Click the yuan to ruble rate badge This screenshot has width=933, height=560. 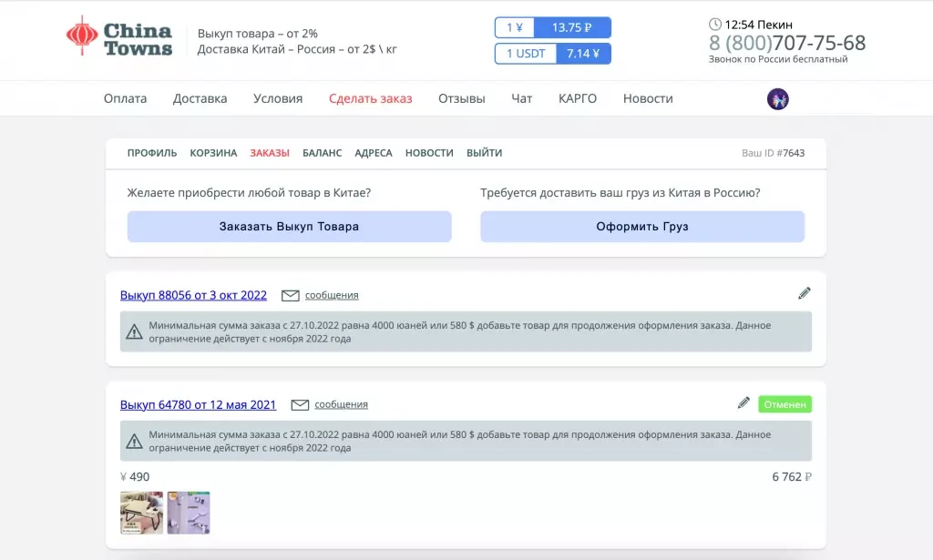click(x=553, y=27)
